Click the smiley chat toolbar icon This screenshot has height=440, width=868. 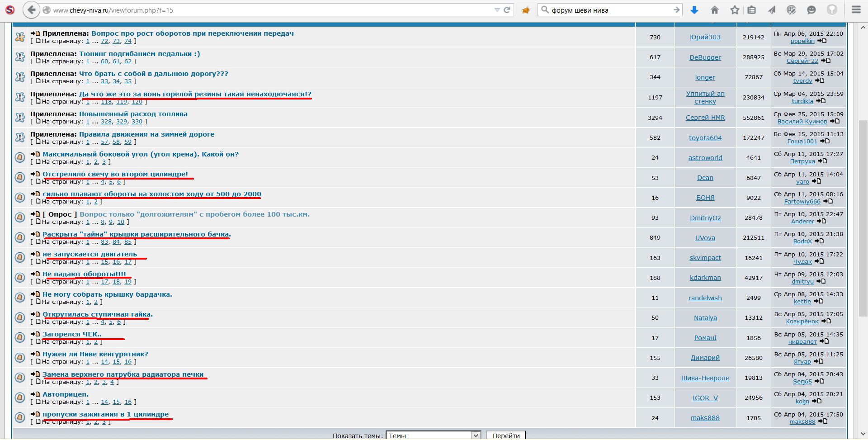click(x=811, y=10)
